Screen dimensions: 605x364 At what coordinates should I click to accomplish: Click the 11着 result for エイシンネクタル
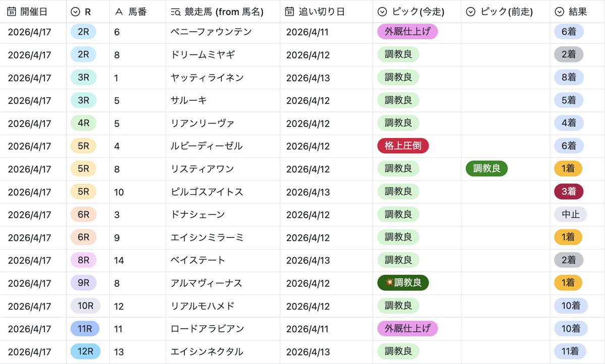(570, 351)
